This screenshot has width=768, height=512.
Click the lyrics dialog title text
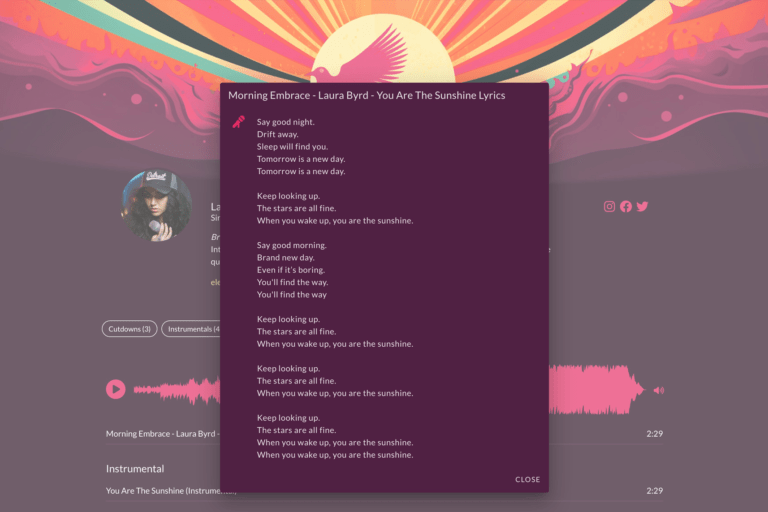tap(367, 96)
